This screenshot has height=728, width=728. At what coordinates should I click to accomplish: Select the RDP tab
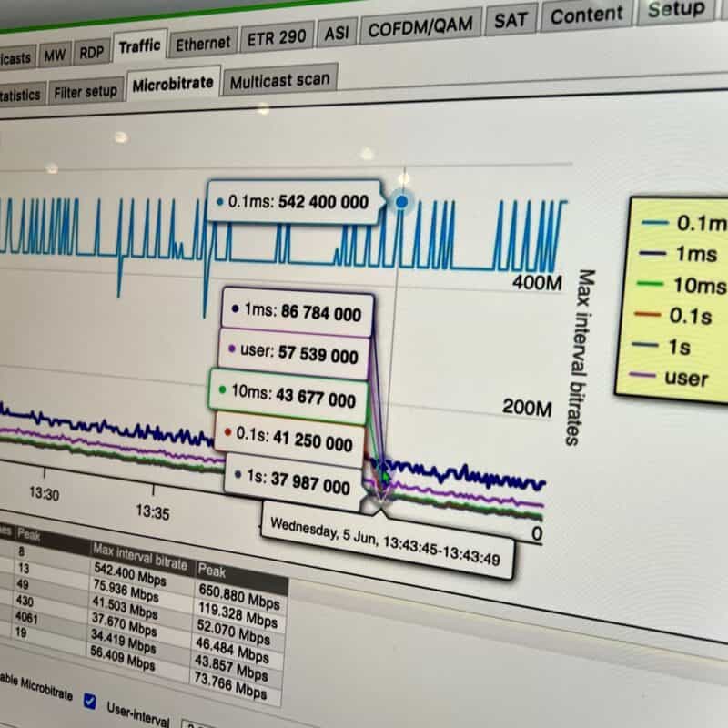[92, 53]
